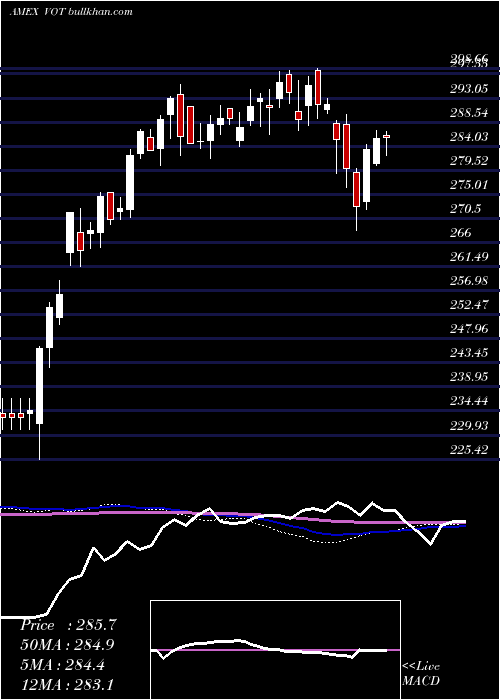This screenshot has height=700, width=500.
Task: Click the 50MA : 284.9 readout
Action: pos(67,645)
